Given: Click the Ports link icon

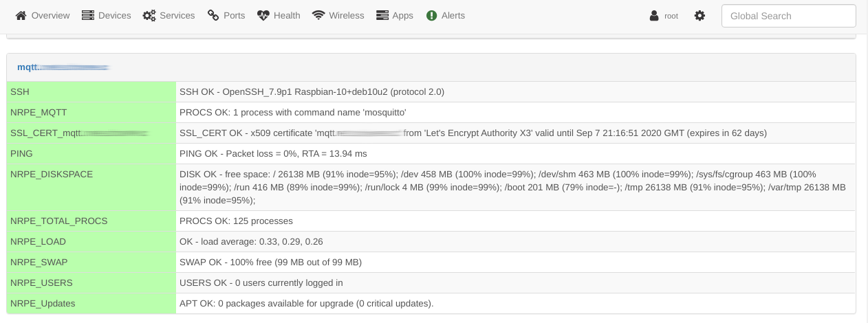Looking at the screenshot, I should pyautogui.click(x=213, y=15).
